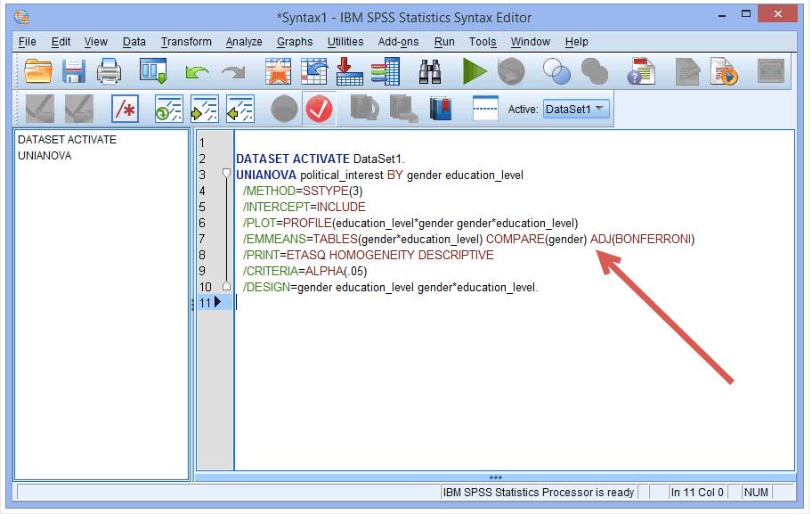Click the blue book bookmark icon

(440, 109)
